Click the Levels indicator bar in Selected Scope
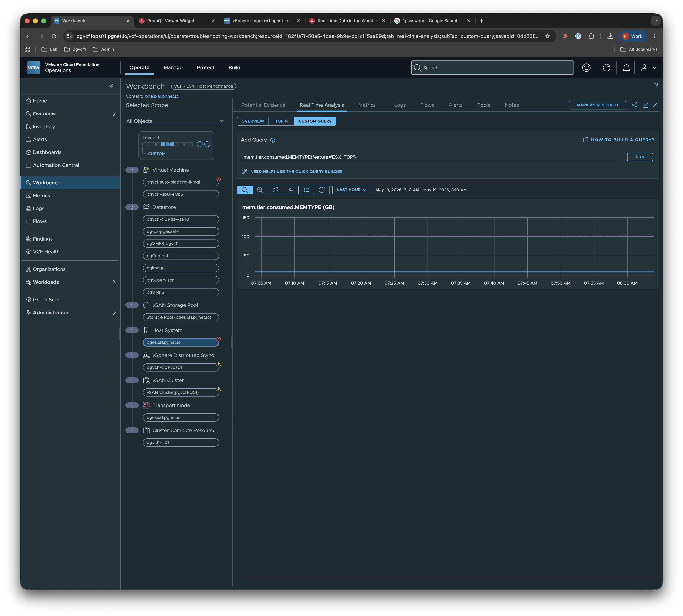 pos(168,144)
